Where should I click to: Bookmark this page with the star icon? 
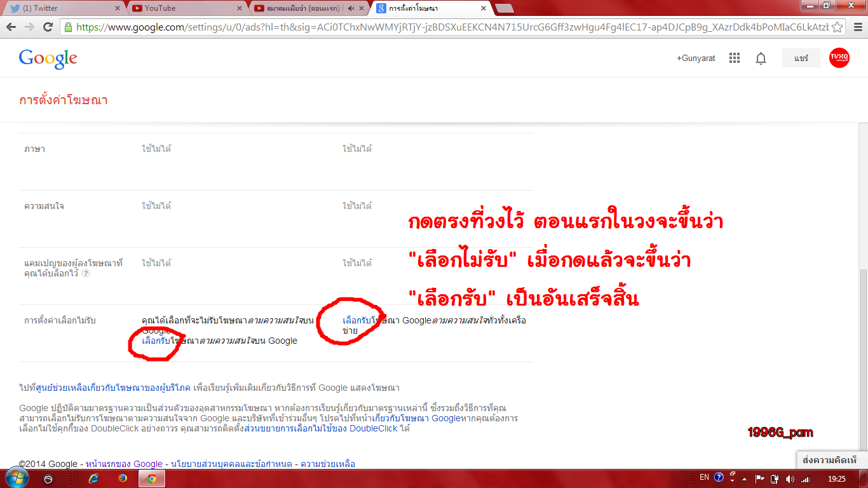[837, 27]
